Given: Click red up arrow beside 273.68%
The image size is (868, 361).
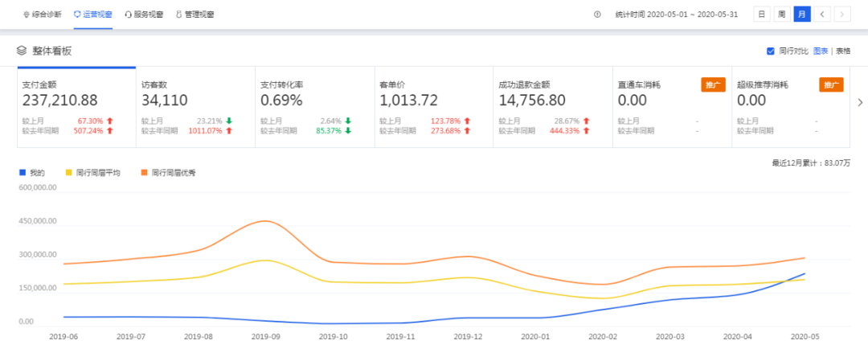Looking at the screenshot, I should click(467, 131).
